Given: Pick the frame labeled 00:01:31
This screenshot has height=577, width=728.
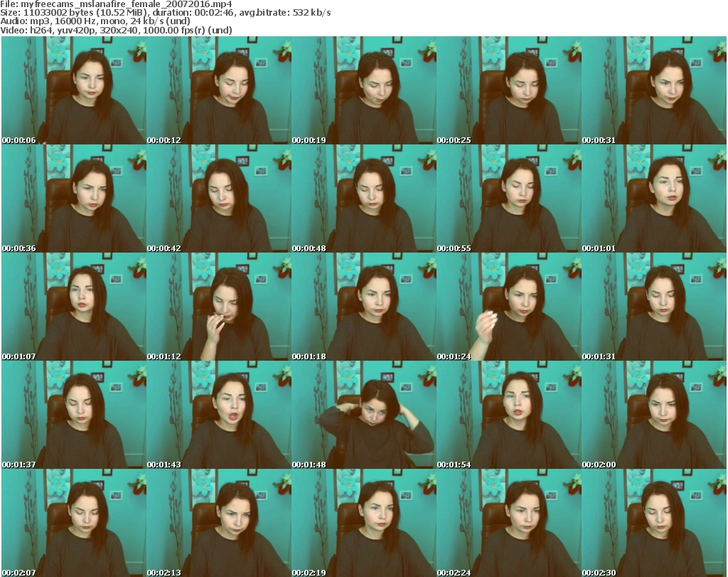Looking at the screenshot, I should pyautogui.click(x=654, y=307).
